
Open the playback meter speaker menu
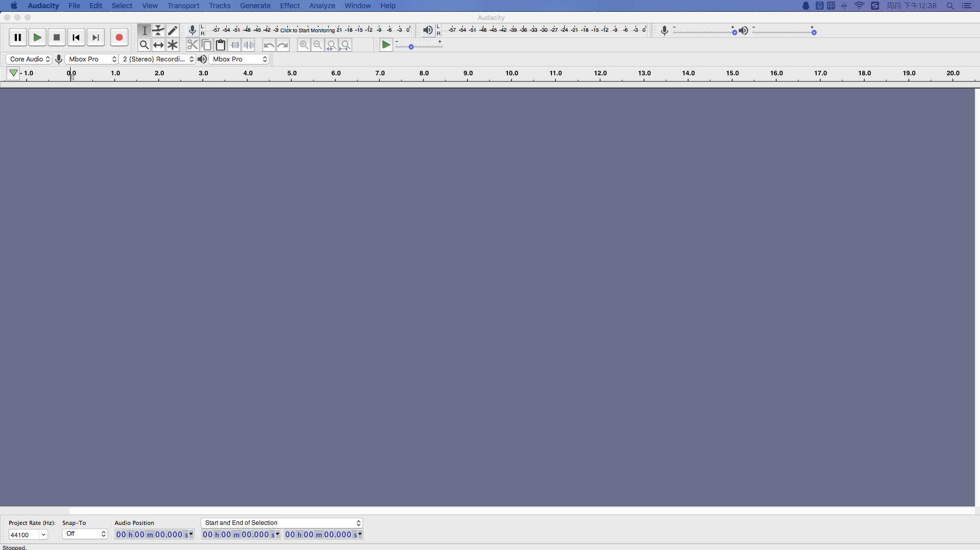428,30
